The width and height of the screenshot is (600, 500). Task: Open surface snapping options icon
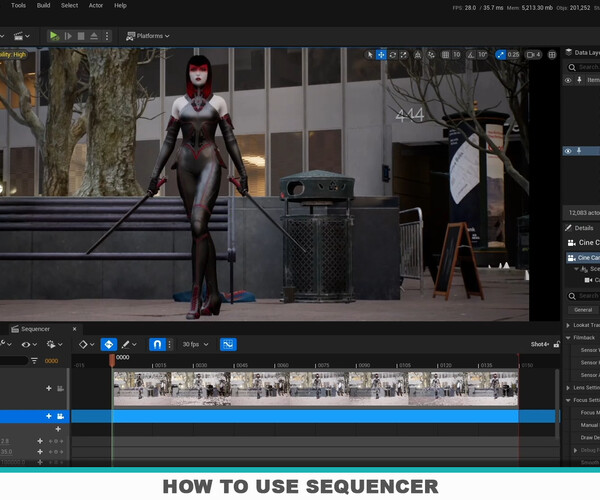click(431, 55)
